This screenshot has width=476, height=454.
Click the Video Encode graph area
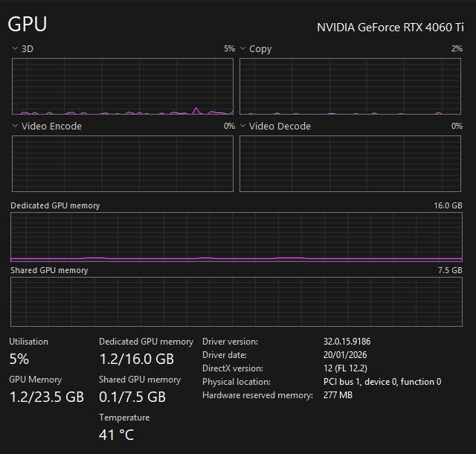click(x=123, y=164)
